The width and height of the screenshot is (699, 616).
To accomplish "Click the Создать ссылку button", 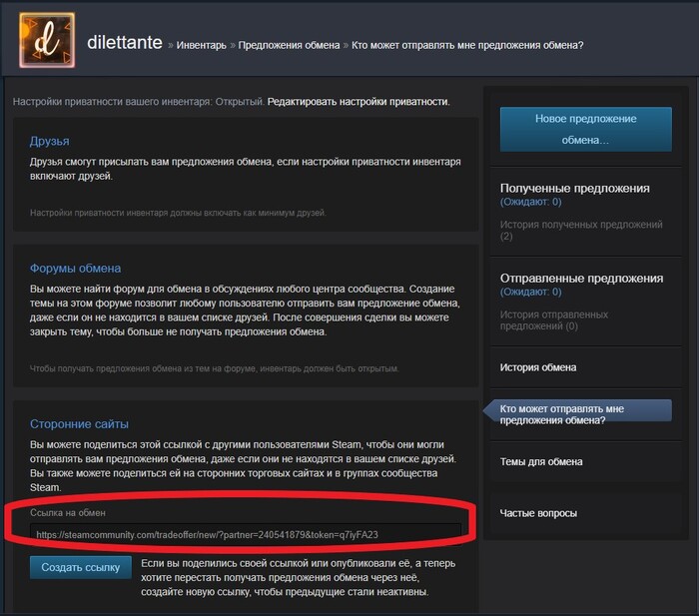I will pos(81,567).
